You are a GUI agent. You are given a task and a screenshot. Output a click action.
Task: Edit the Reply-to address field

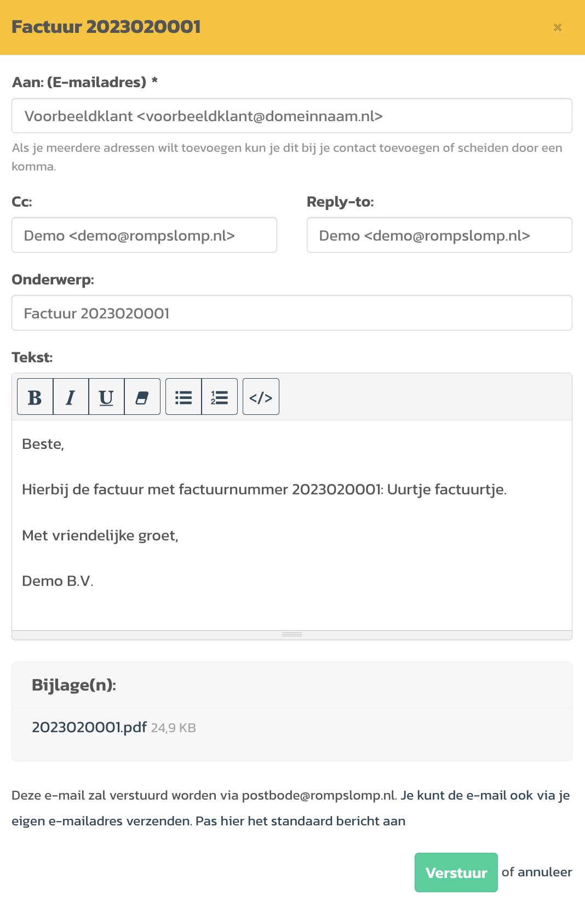439,235
